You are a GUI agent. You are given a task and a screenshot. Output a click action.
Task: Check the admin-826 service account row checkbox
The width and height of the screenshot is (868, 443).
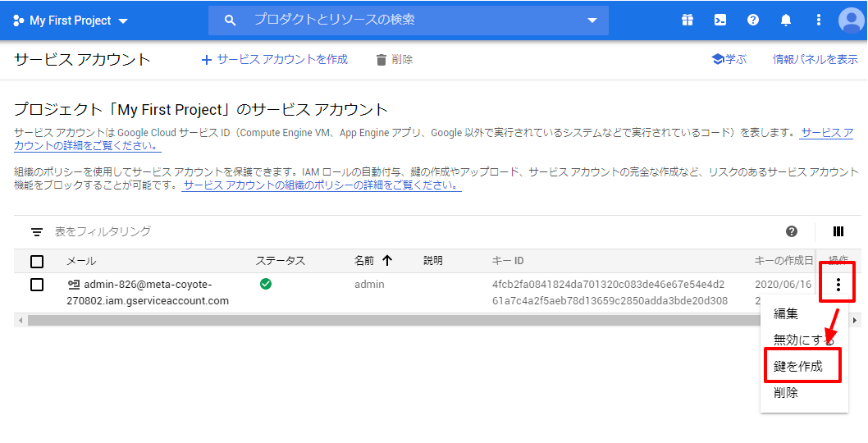[x=37, y=285]
